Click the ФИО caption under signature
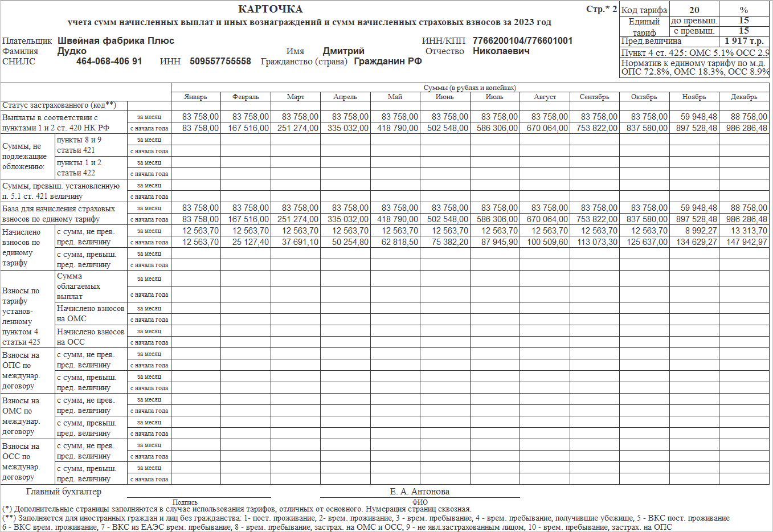This screenshot has width=773, height=532. (420, 502)
